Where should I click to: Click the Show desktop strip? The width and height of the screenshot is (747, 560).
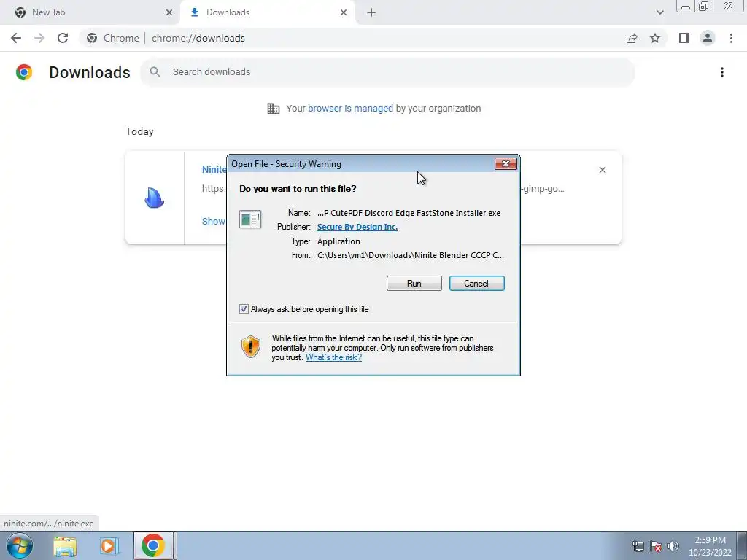pyautogui.click(x=742, y=545)
